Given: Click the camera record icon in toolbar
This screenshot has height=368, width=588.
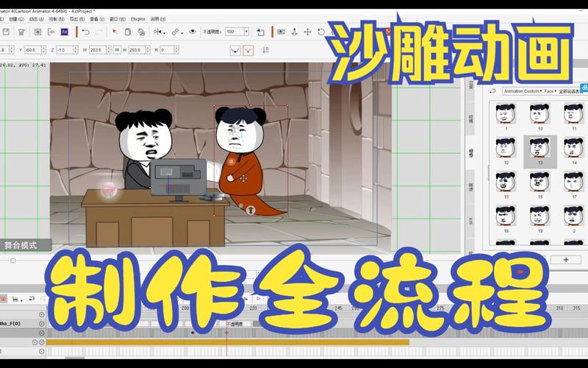Looking at the screenshot, I should tap(281, 32).
